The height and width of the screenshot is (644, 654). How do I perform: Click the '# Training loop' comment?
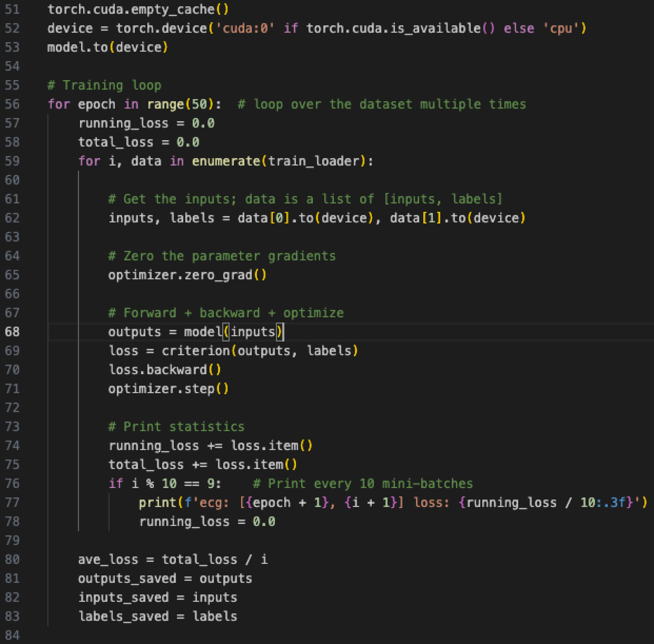104,85
